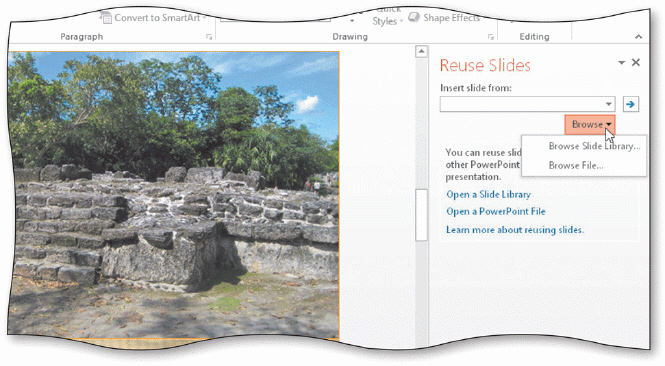Click the Reuse Slides pane title
The height and width of the screenshot is (366, 665).
tap(485, 65)
